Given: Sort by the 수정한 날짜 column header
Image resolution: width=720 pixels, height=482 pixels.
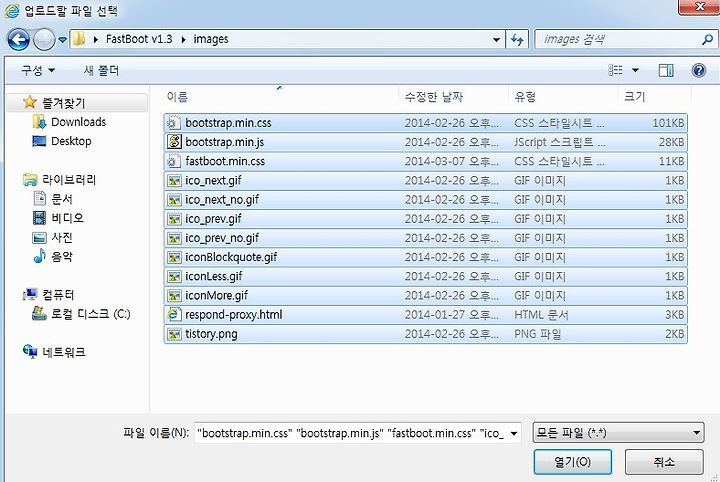Looking at the screenshot, I should 433,97.
